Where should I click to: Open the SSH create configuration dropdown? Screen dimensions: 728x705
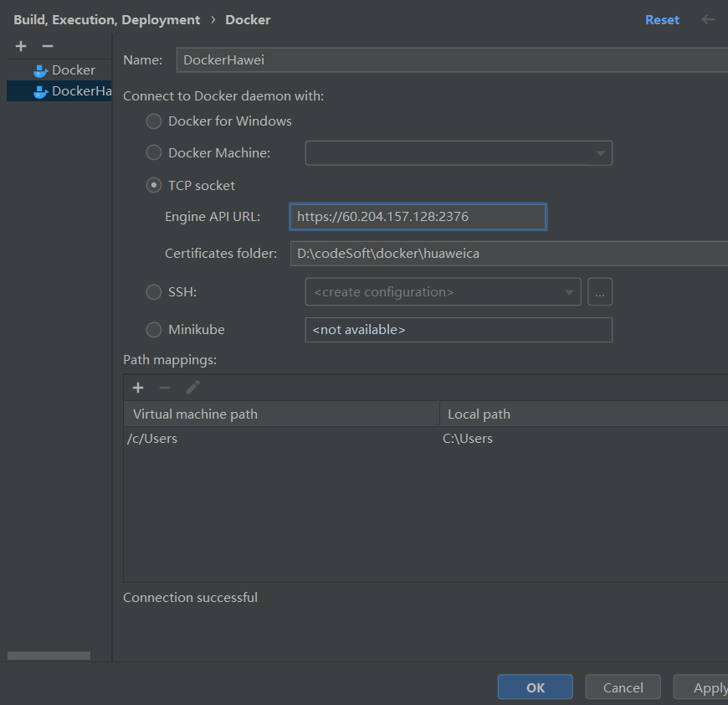click(x=443, y=292)
